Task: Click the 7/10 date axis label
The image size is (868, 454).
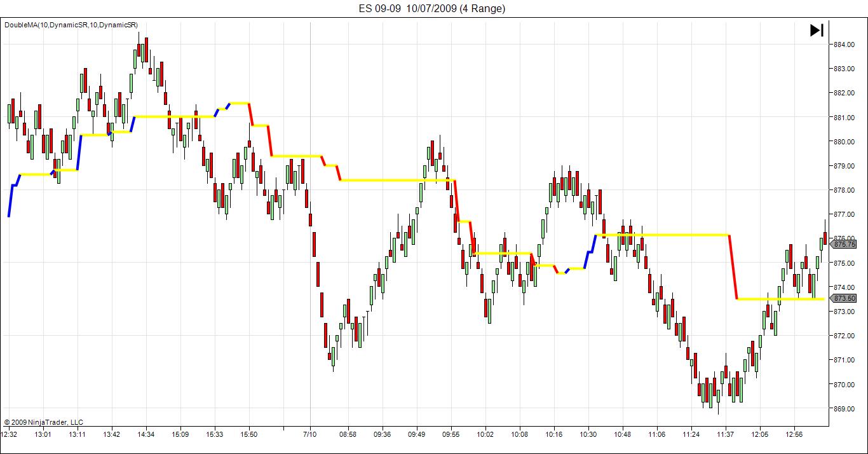Action: click(310, 435)
